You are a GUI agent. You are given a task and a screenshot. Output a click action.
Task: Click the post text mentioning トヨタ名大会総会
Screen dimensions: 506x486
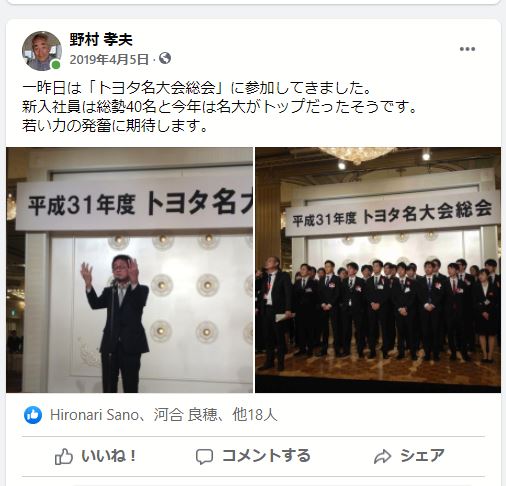(x=219, y=107)
